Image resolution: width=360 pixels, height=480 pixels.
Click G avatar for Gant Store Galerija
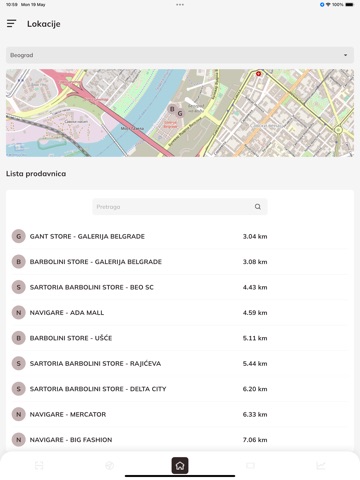point(19,236)
